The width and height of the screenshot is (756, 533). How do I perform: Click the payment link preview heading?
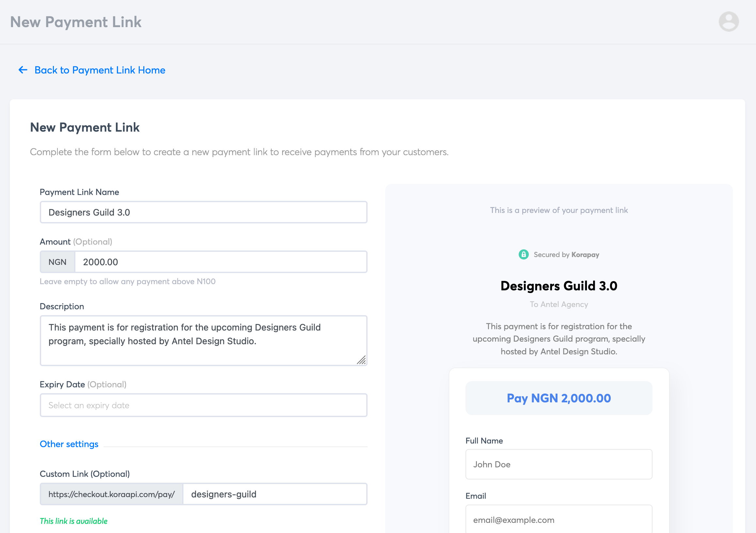tap(559, 286)
